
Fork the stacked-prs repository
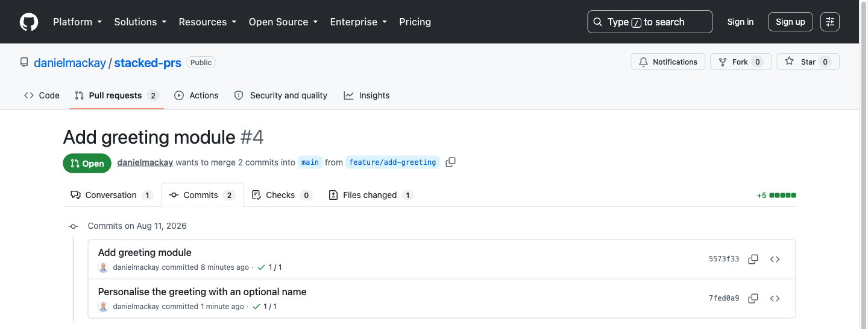[x=741, y=62]
